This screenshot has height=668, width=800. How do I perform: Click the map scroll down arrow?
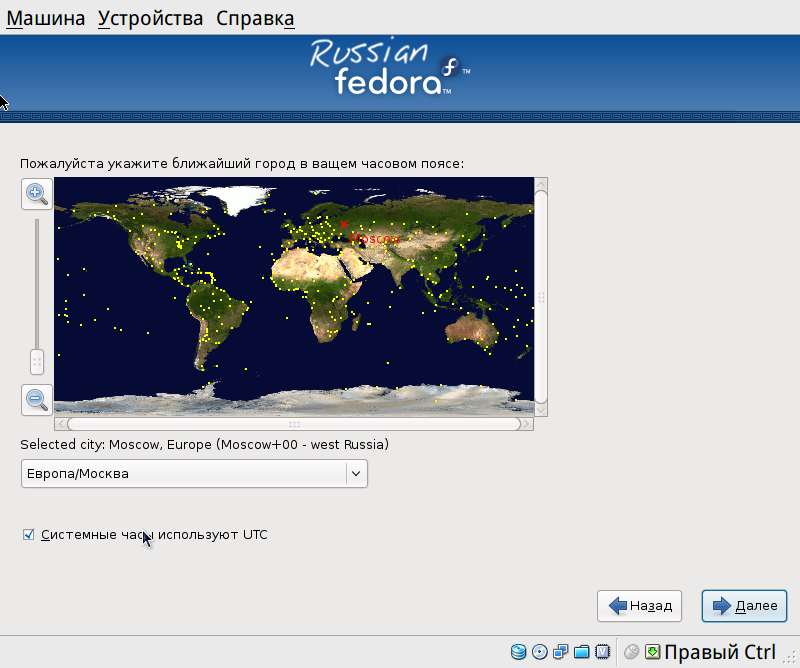541,410
